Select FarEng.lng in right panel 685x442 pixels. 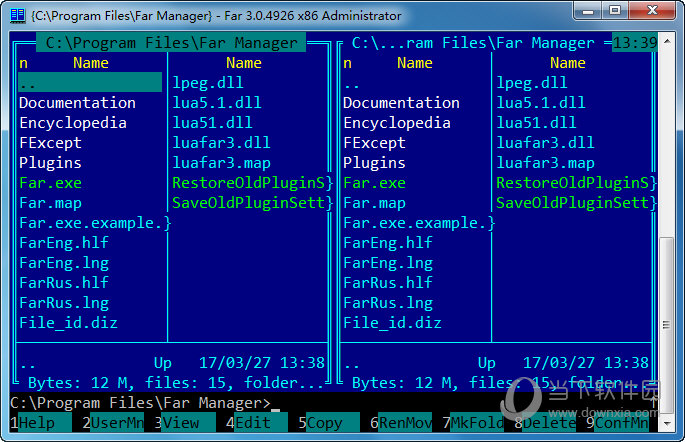tap(388, 263)
